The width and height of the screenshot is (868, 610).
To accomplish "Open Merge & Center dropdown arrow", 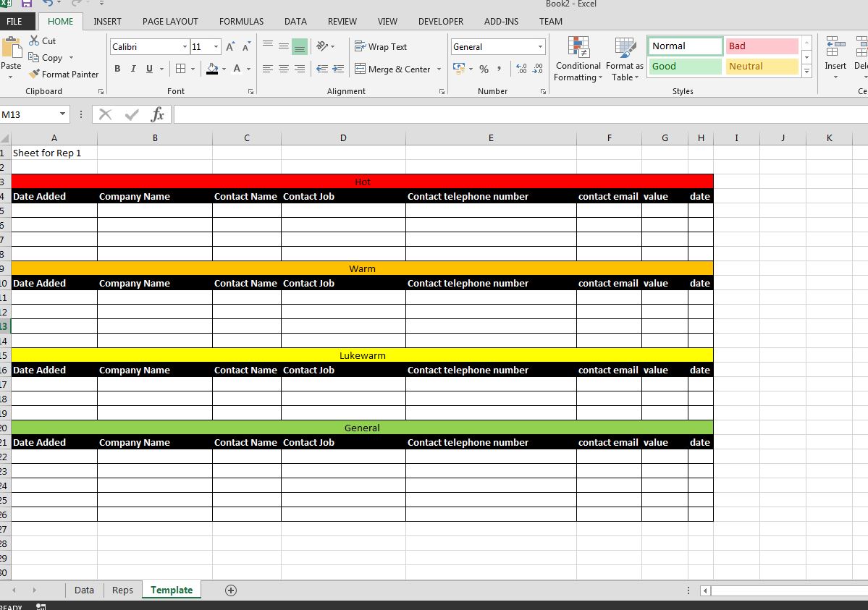I will click(439, 69).
